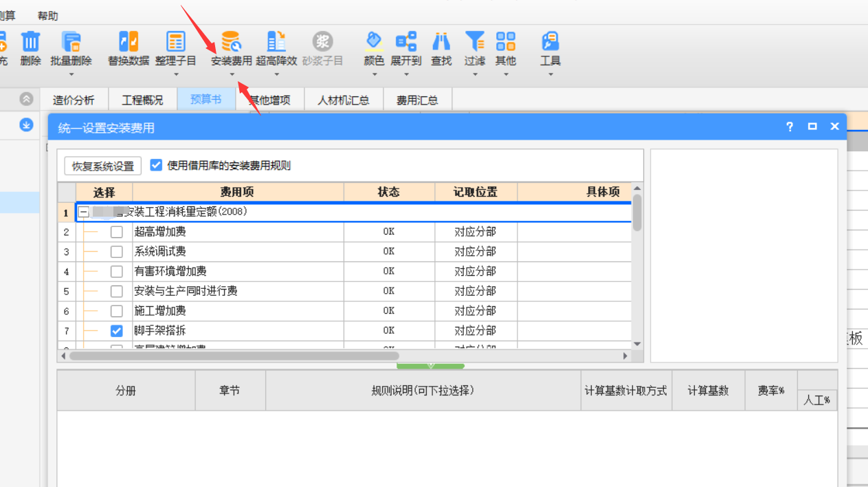Click the 工具 tools icon
The image size is (868, 487).
click(x=550, y=41)
